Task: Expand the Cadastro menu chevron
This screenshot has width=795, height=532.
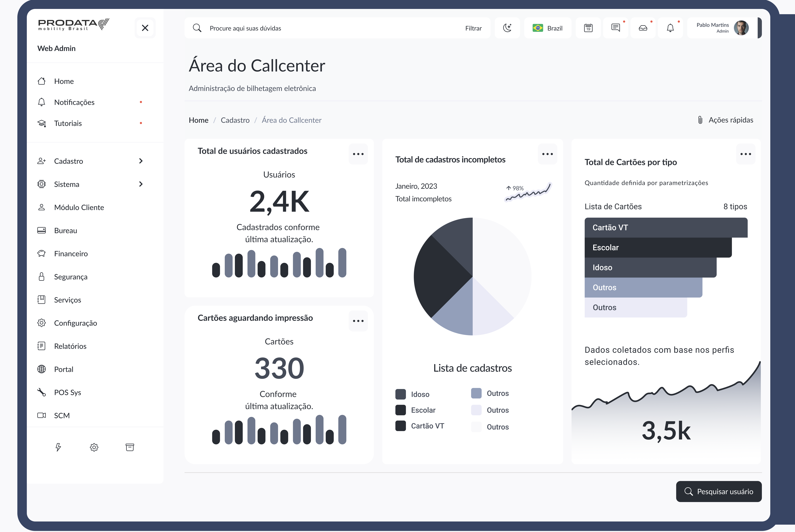Action: (x=141, y=161)
